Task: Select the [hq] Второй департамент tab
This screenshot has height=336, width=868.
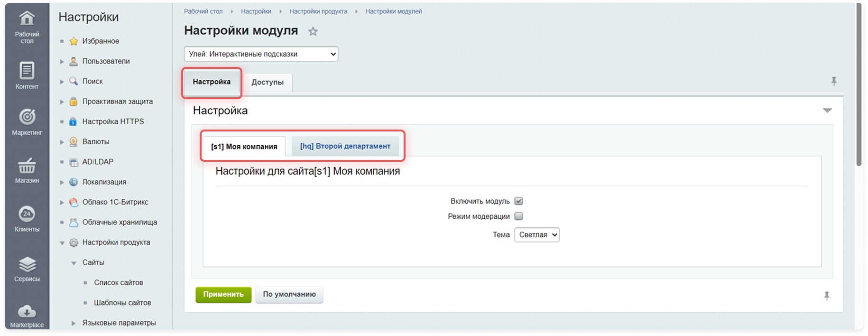Action: [x=345, y=146]
